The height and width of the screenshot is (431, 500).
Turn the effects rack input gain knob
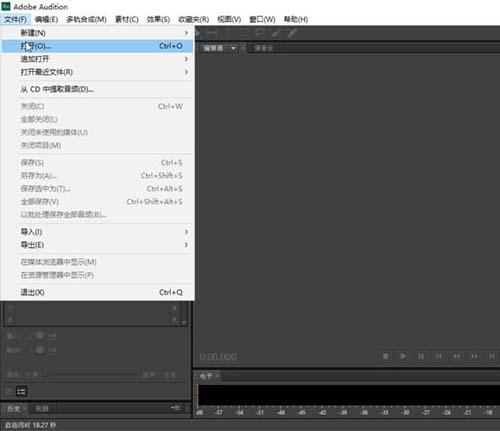40,336
